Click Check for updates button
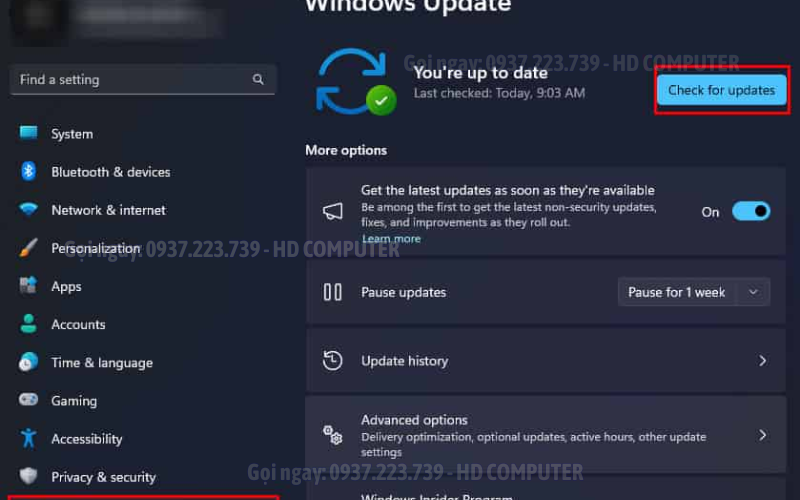This screenshot has height=500, width=800. pyautogui.click(x=721, y=90)
